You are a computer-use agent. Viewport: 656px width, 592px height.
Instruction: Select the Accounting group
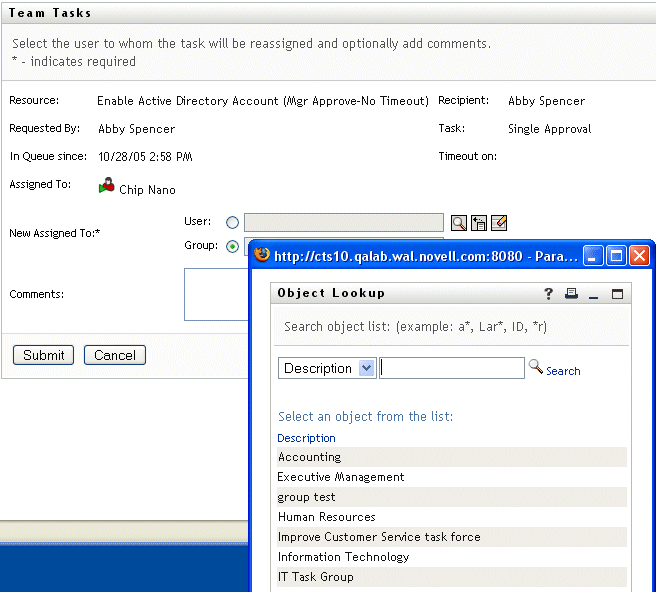point(452,457)
